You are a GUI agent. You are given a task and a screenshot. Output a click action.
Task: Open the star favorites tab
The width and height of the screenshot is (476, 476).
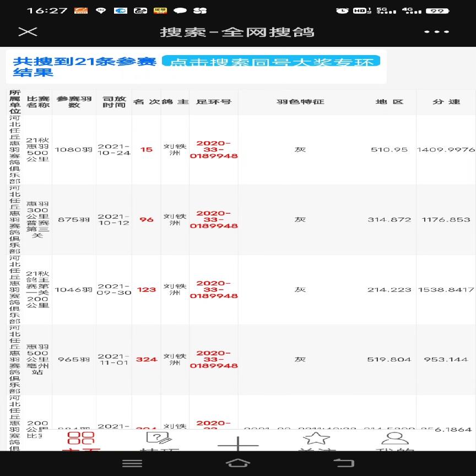[316, 440]
